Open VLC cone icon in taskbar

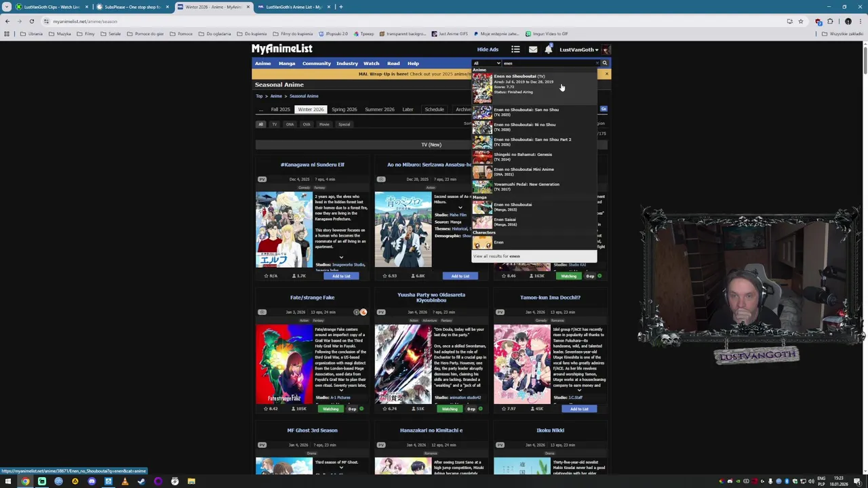[125, 481]
